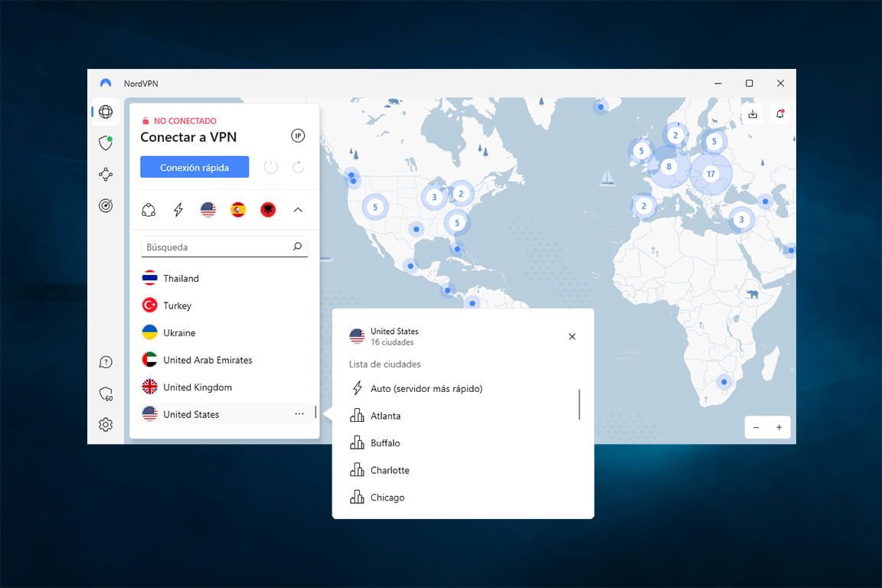Select Thailand from country list
The height and width of the screenshot is (588, 882).
click(x=224, y=278)
